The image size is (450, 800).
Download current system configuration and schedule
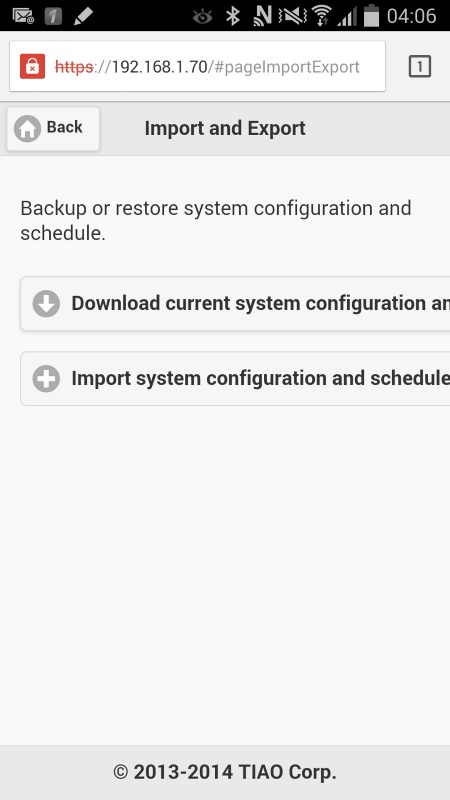coord(235,304)
